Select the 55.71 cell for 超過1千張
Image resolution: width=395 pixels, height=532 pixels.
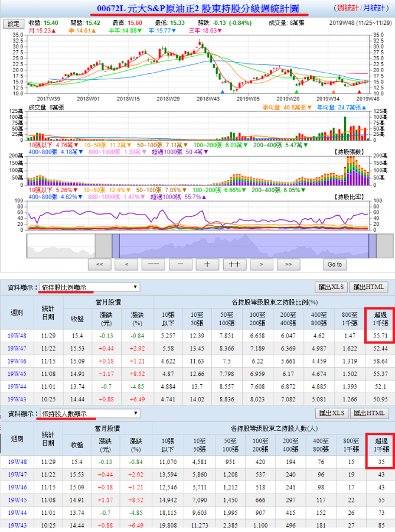pyautogui.click(x=380, y=336)
